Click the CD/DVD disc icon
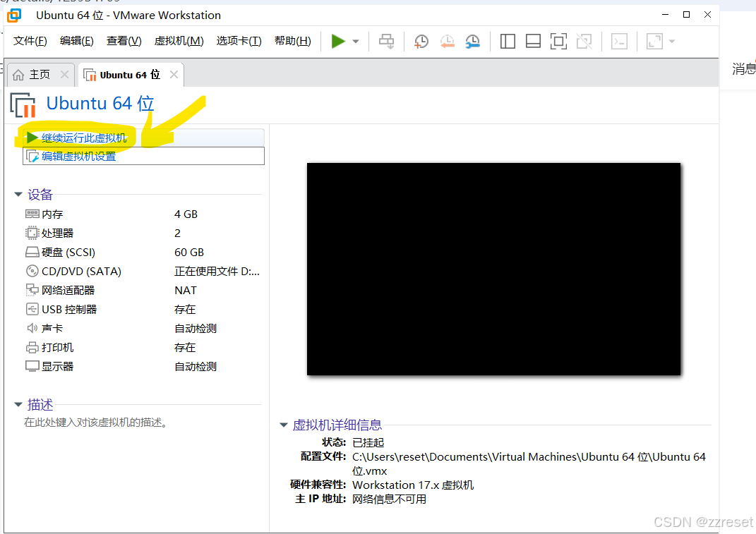The image size is (756, 534). (x=32, y=271)
